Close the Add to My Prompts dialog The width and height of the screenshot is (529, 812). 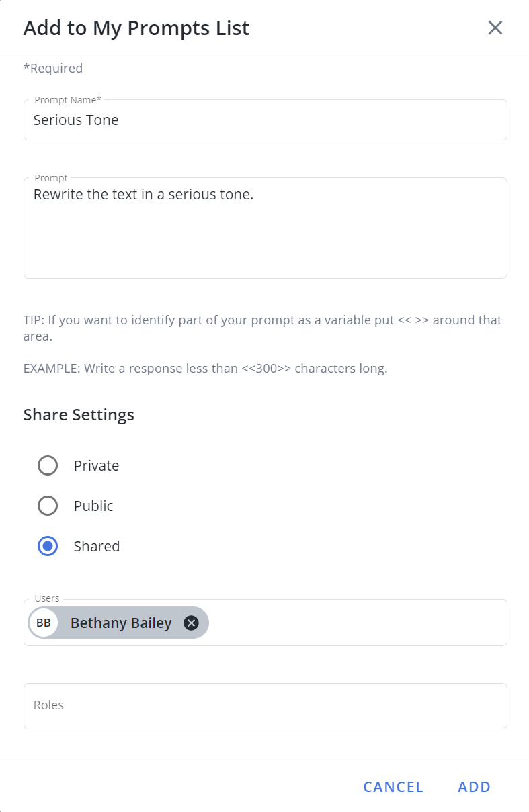tap(495, 28)
